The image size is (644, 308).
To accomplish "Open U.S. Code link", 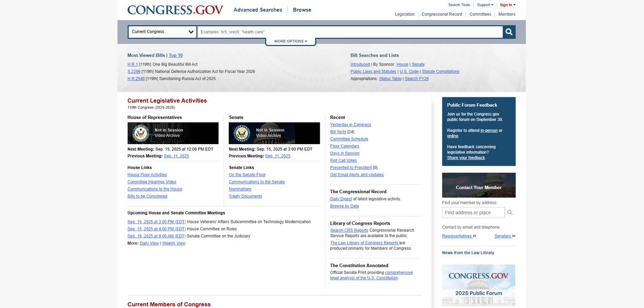I will (409, 71).
